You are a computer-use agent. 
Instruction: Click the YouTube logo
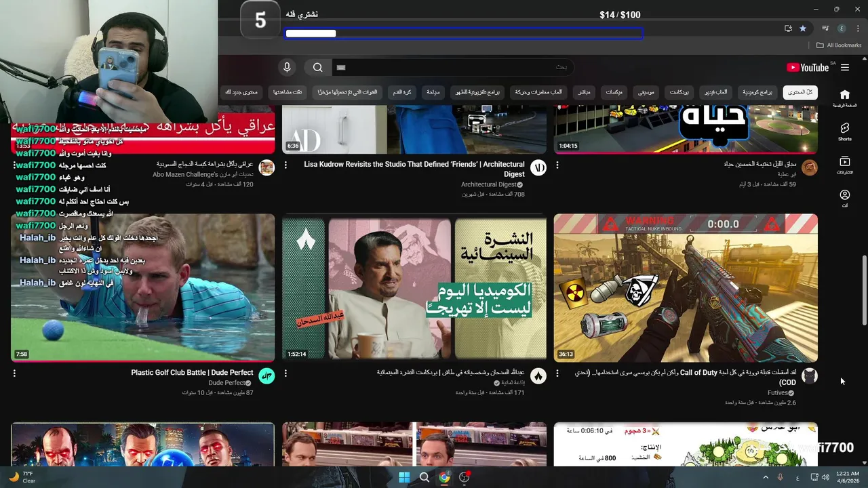[807, 67]
